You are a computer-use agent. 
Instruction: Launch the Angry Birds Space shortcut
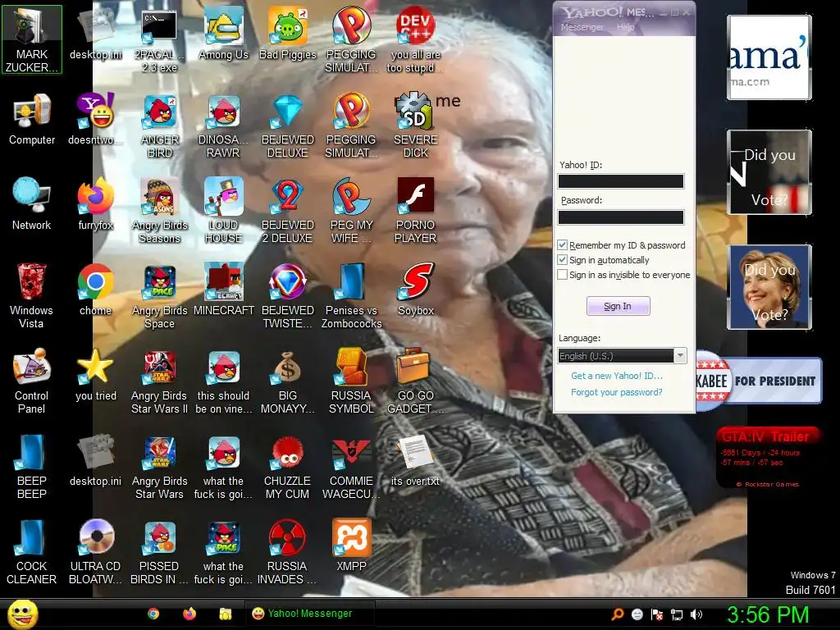pyautogui.click(x=160, y=296)
